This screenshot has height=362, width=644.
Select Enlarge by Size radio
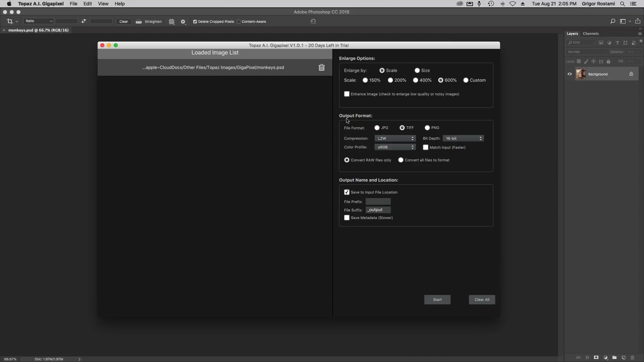click(x=417, y=70)
